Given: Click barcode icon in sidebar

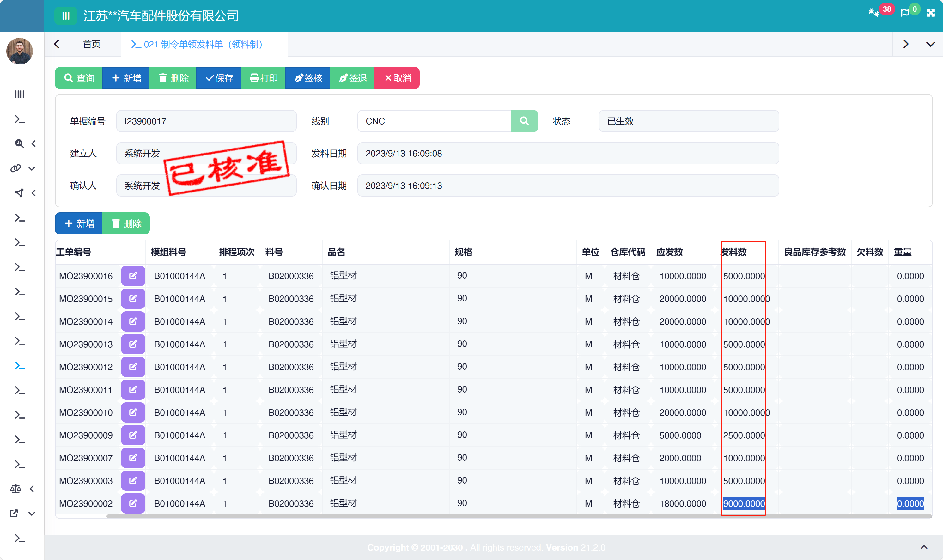Looking at the screenshot, I should [x=20, y=94].
